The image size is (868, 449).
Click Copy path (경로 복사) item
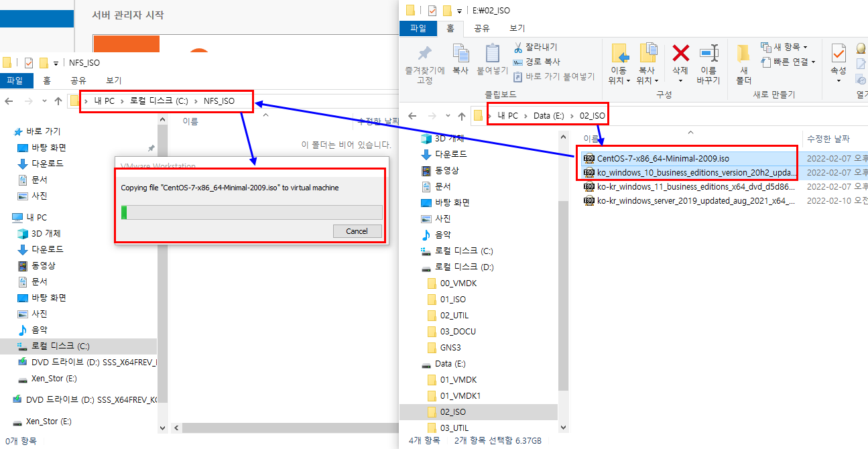(538, 62)
